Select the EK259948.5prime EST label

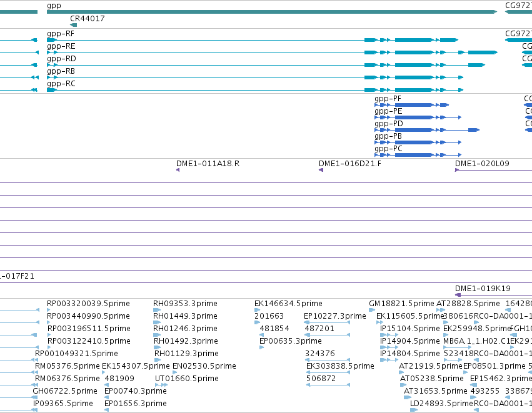[x=477, y=329]
